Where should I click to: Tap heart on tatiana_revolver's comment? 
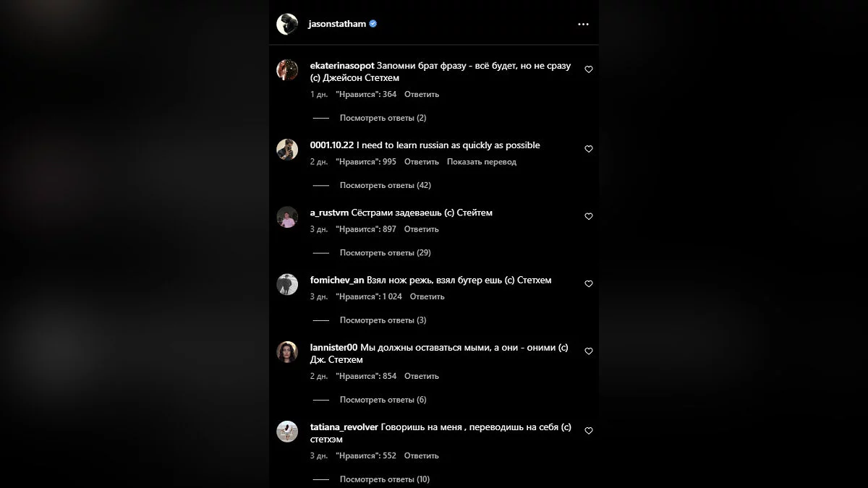589,431
